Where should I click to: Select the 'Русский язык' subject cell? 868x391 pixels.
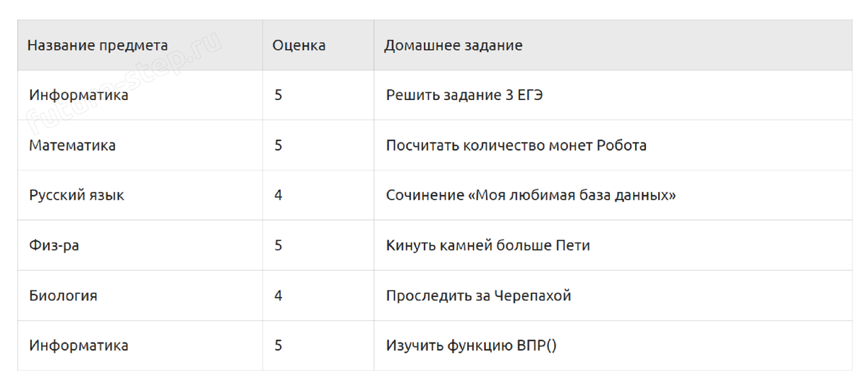(x=140, y=195)
